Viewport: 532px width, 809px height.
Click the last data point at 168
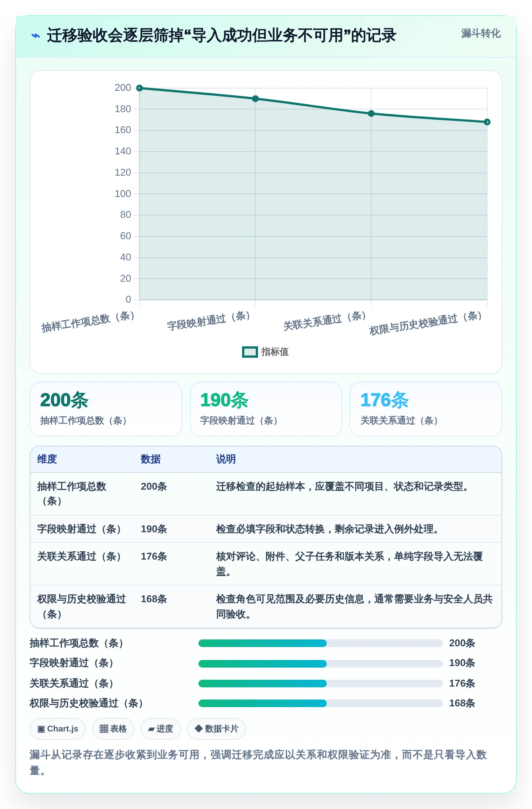click(487, 122)
